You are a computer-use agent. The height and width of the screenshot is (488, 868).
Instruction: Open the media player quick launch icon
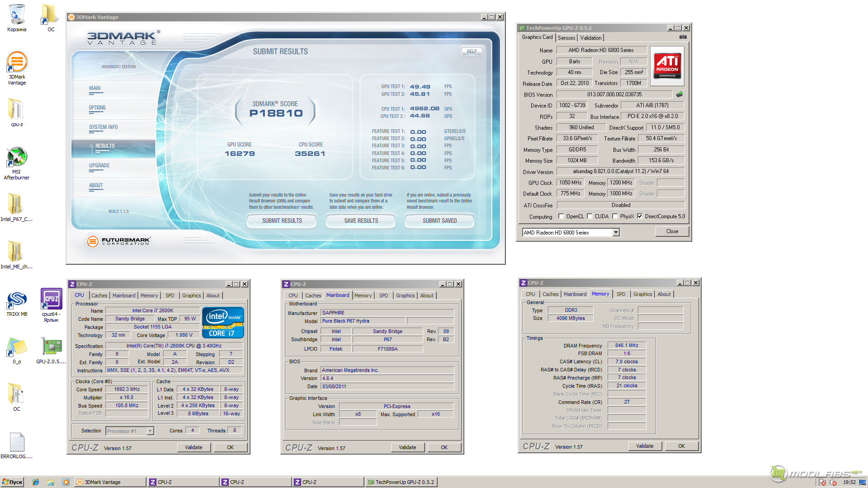[66, 482]
